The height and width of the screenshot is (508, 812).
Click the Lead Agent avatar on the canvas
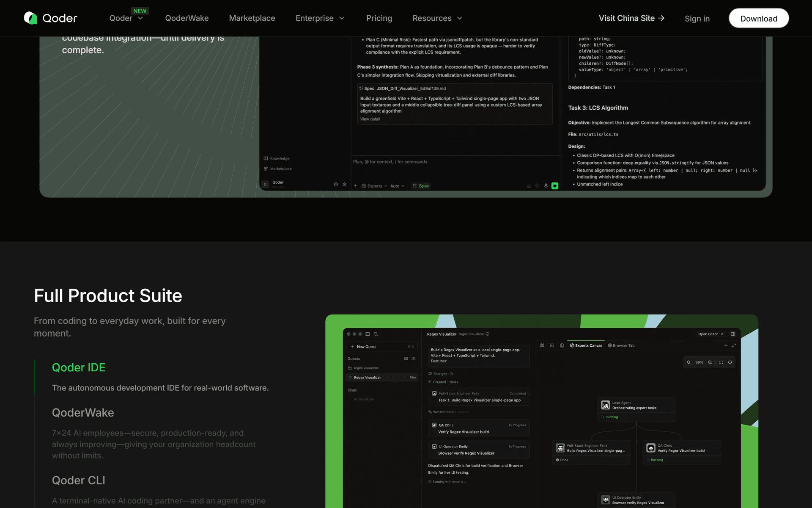tap(606, 405)
